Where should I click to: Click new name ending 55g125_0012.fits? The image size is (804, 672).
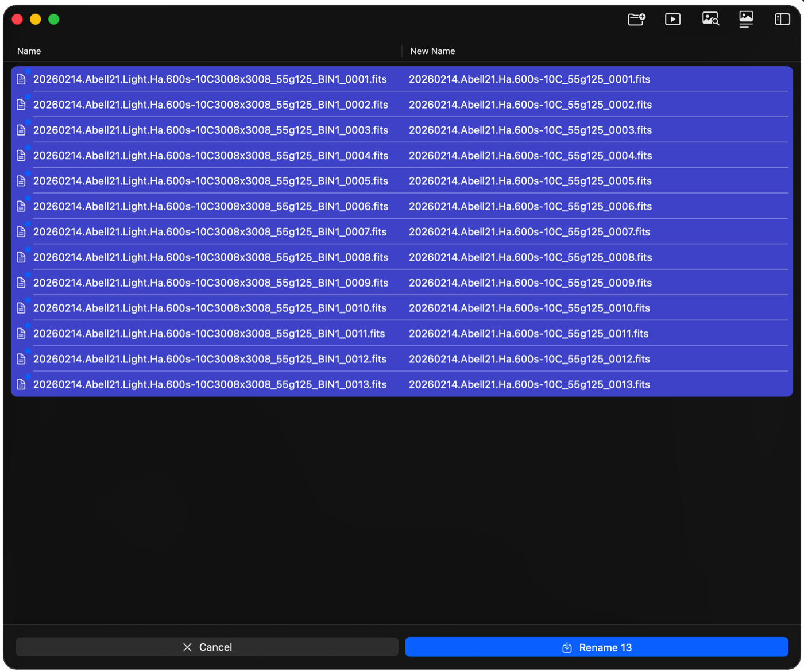529,359
